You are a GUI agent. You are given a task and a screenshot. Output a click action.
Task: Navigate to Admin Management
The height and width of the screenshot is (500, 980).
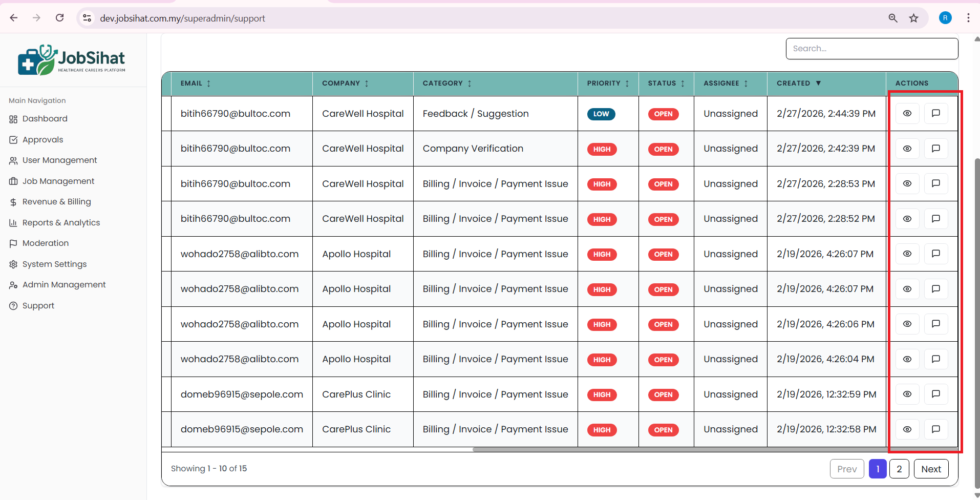(x=64, y=285)
